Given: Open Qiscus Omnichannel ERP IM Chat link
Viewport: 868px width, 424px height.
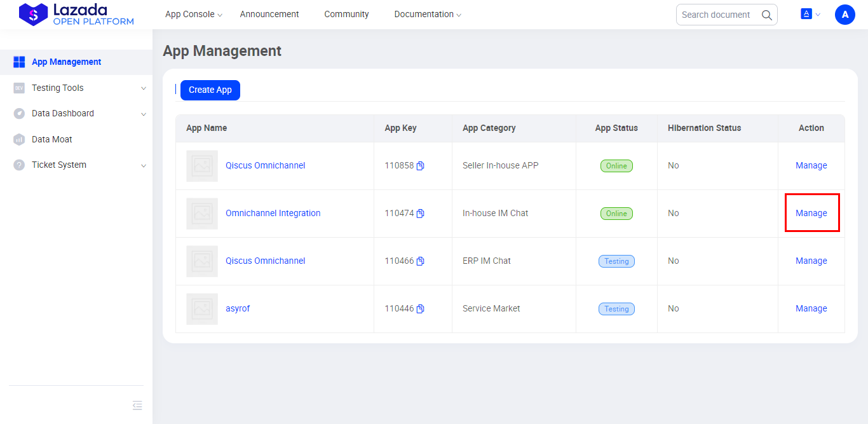Looking at the screenshot, I should pyautogui.click(x=266, y=261).
